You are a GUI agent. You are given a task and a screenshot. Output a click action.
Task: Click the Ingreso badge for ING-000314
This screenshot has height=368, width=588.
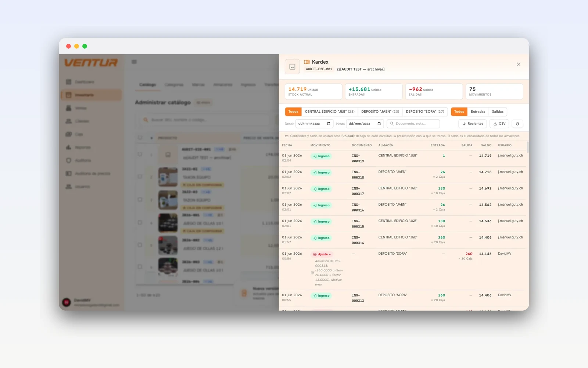[321, 238]
